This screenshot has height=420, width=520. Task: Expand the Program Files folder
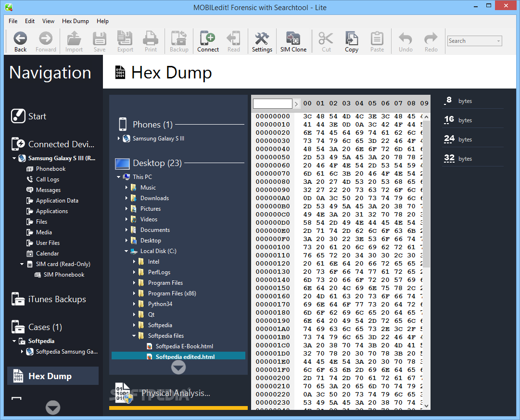134,283
